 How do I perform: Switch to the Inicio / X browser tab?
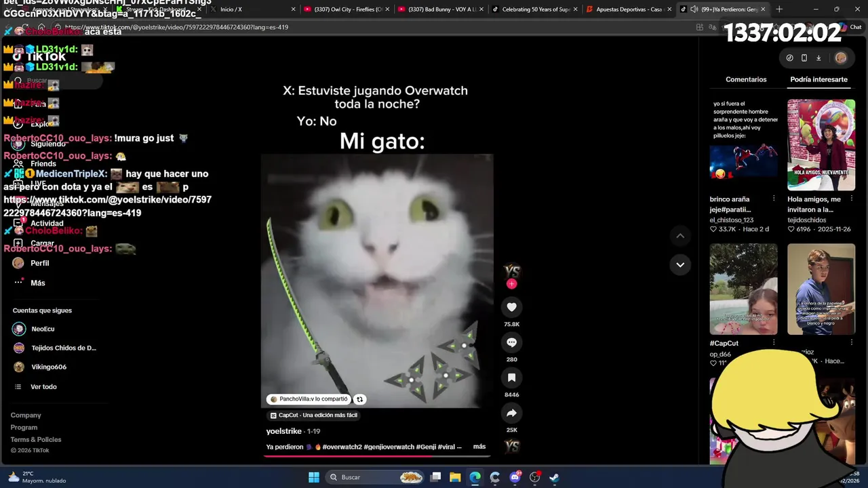pyautogui.click(x=251, y=9)
